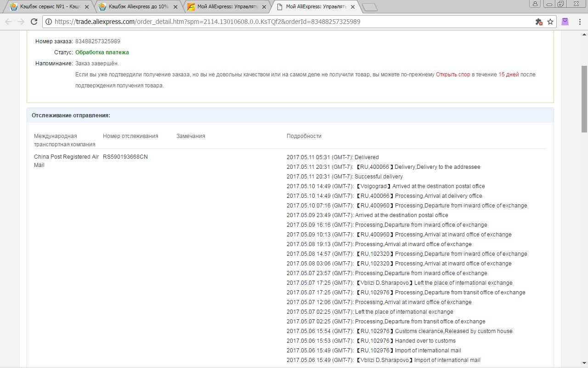Click tracking number RS590193668CN
588x368 pixels.
pos(125,157)
